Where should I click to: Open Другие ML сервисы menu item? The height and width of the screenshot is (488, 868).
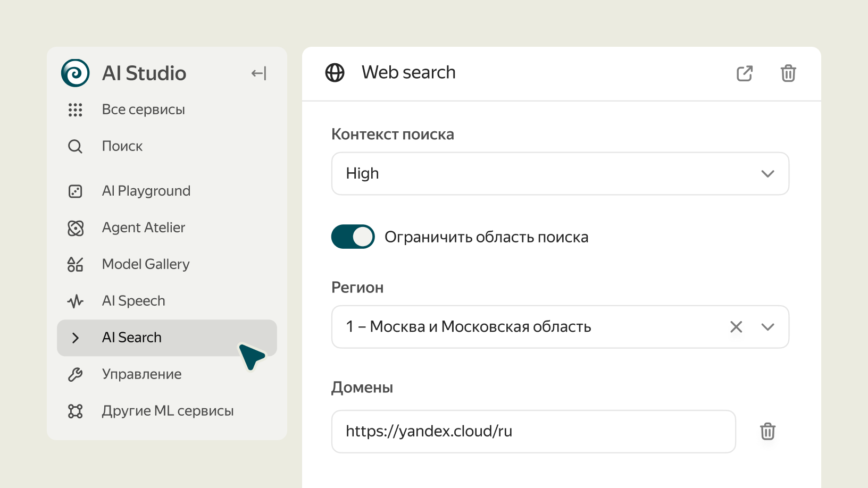[168, 411]
